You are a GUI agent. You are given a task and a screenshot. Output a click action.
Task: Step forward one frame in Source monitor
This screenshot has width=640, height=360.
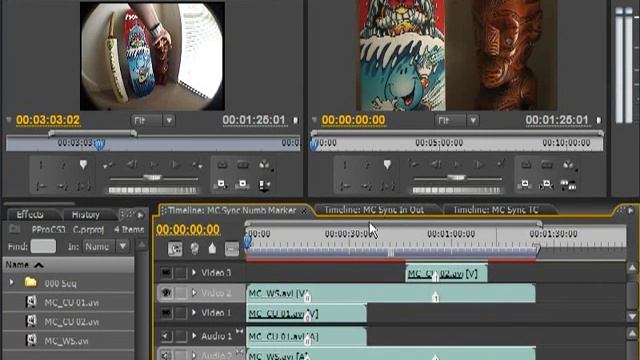tap(176, 164)
